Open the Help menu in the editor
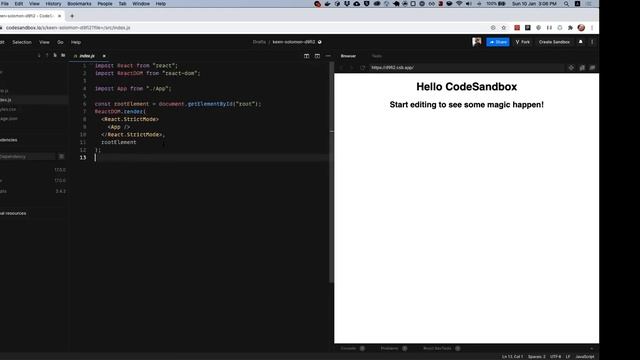Screen dimensions: 640x360 pos(76,42)
